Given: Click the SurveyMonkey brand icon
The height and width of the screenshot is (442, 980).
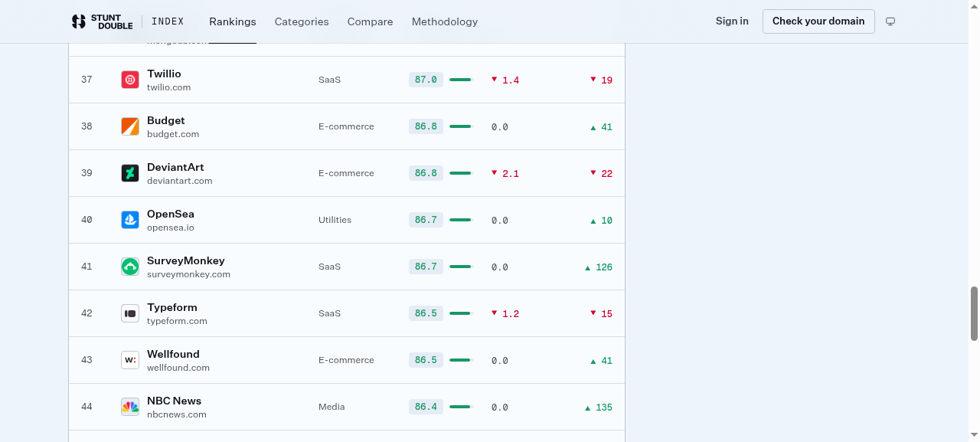Looking at the screenshot, I should pyautogui.click(x=130, y=267).
